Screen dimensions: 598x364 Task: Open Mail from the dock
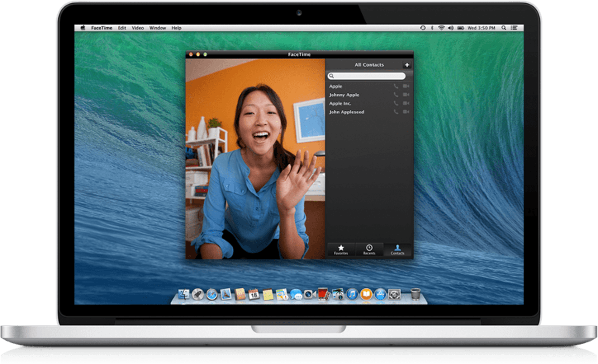(226, 294)
